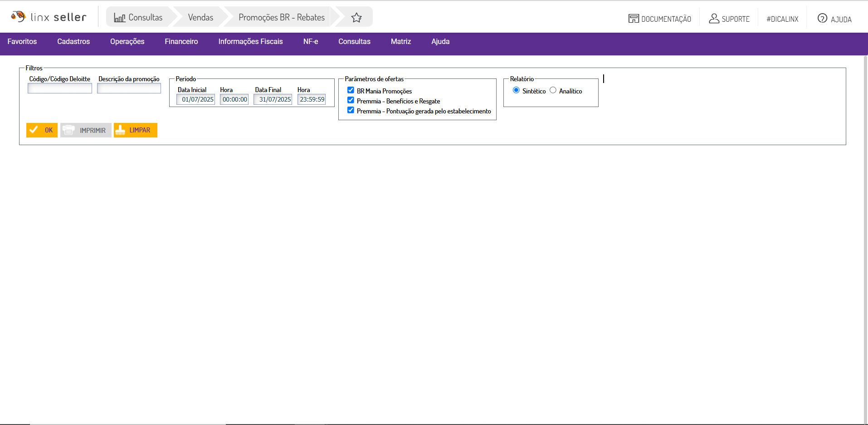Go to Consultas breadcrumb
868x425 pixels.
138,17
